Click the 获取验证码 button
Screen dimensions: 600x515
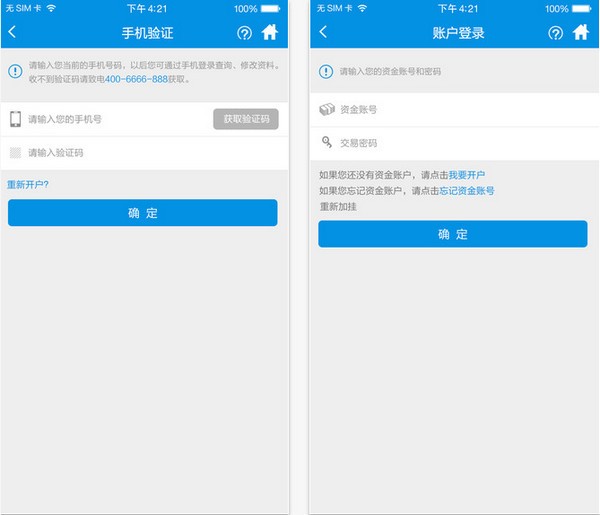pyautogui.click(x=246, y=119)
